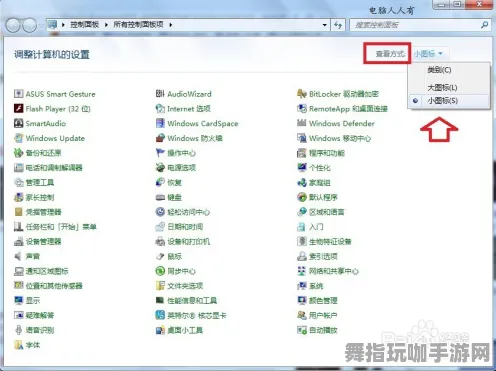Screen dimensions: 496x371
Task: Open the 文件夹选项 link
Action: click(185, 286)
